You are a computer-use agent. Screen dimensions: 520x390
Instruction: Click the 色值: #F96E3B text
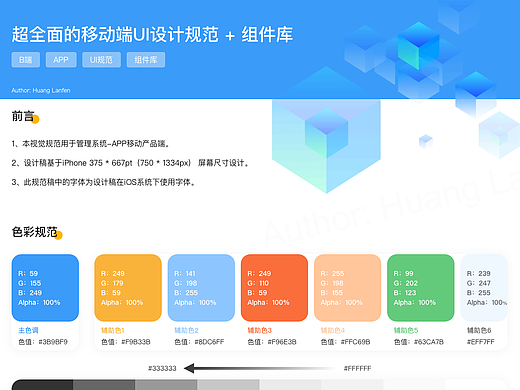coord(272,342)
